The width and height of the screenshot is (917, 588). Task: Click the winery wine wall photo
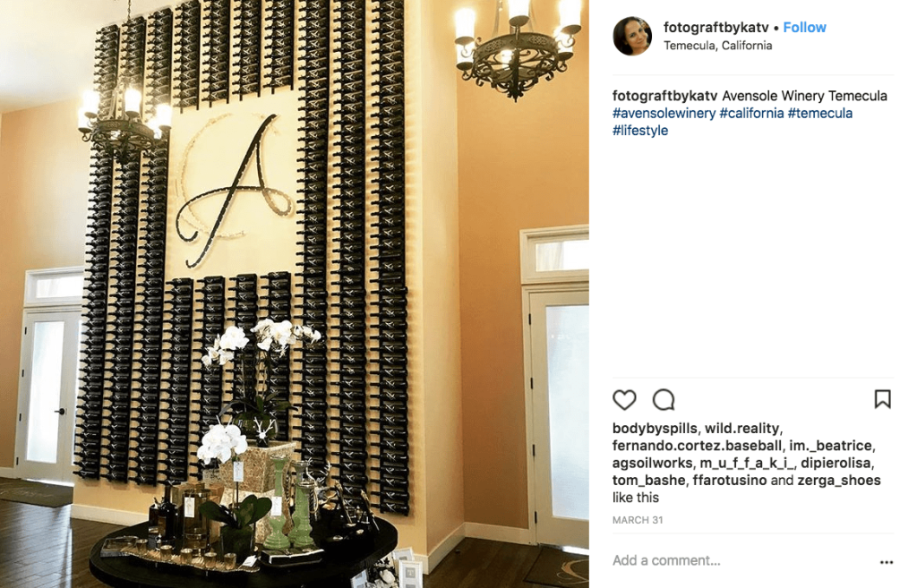(294, 294)
